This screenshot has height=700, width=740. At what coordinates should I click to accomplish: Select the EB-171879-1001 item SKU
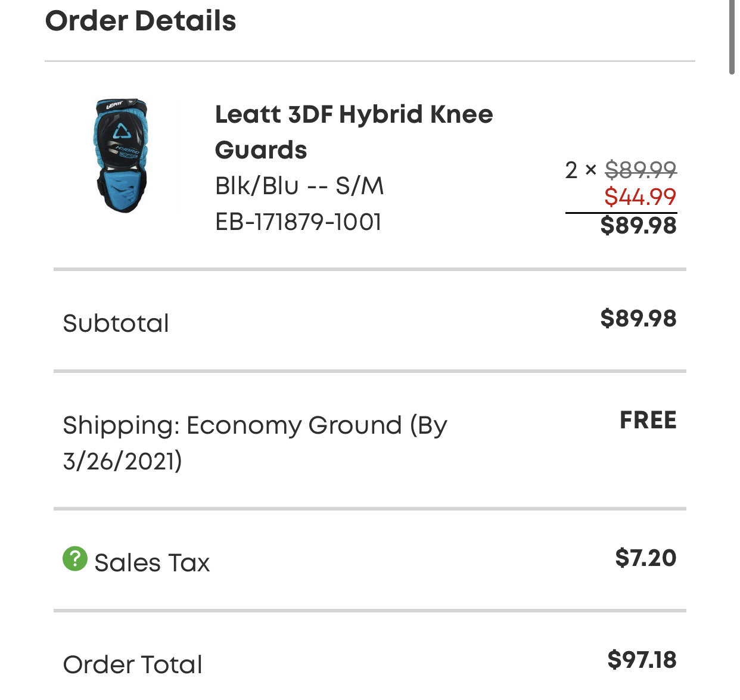(x=298, y=222)
